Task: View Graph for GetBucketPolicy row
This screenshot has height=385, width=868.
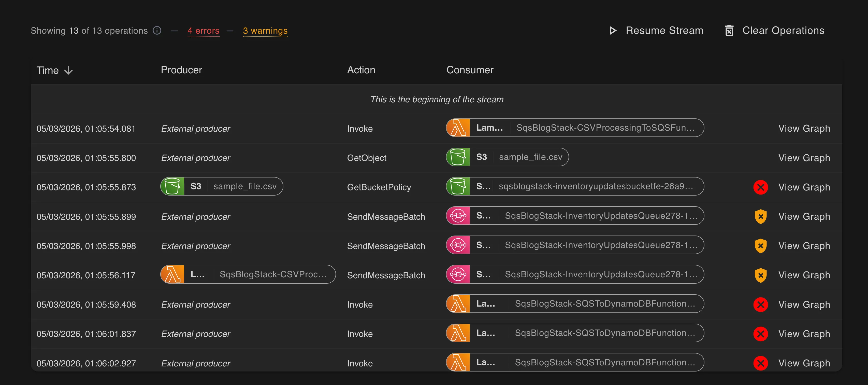Action: point(804,187)
